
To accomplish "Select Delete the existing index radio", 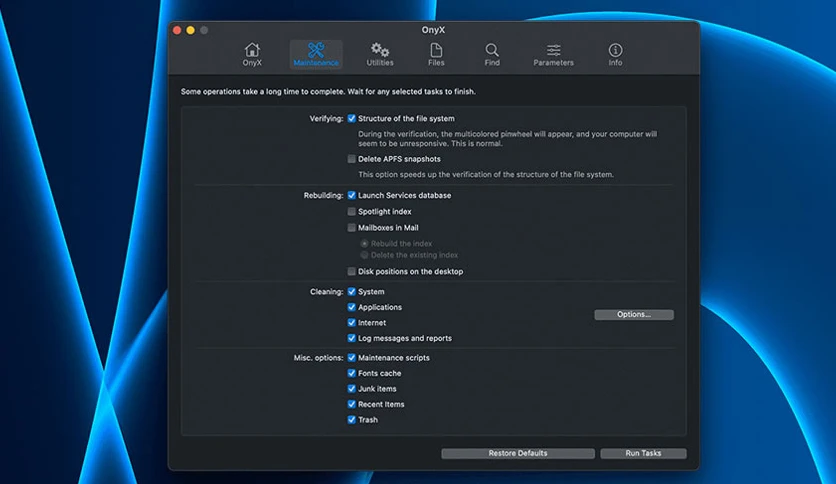I will (x=365, y=255).
